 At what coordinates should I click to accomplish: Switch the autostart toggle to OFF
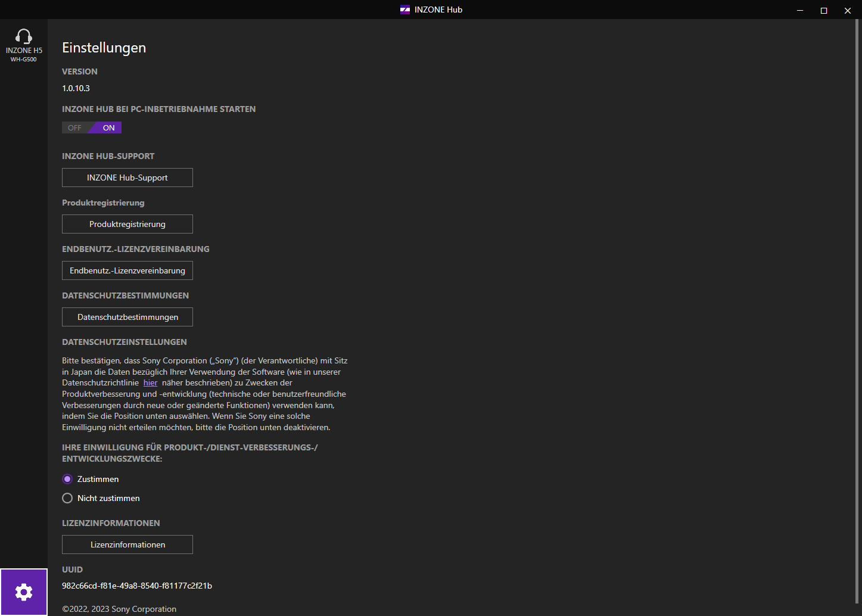(x=74, y=127)
